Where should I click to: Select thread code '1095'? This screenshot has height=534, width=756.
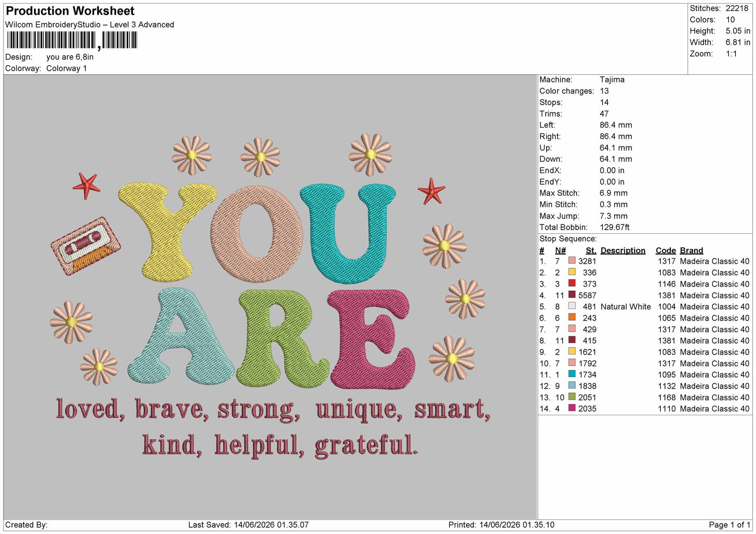click(x=667, y=374)
